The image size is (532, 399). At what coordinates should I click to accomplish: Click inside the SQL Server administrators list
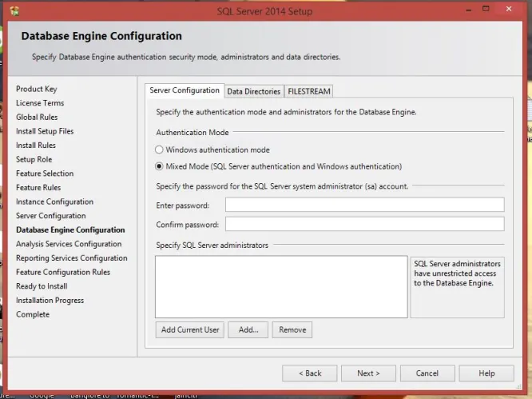point(280,286)
